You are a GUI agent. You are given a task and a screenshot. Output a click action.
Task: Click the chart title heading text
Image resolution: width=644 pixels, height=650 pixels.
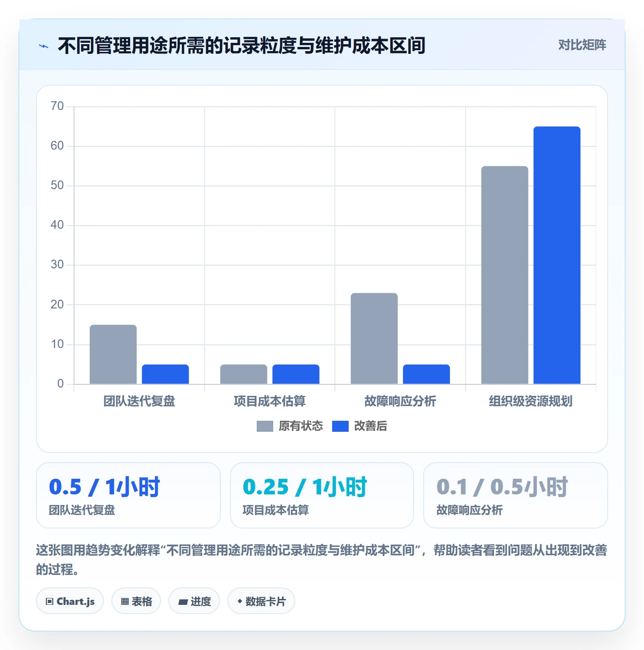(241, 46)
